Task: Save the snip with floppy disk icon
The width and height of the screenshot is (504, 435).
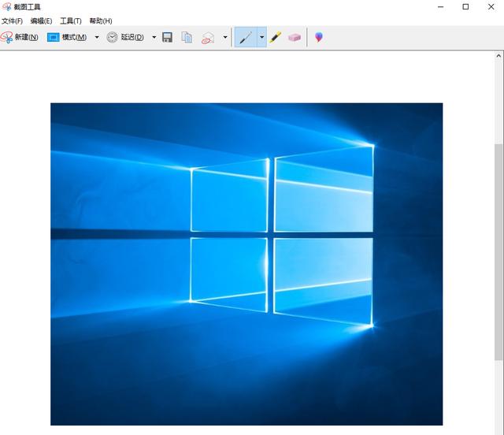Action: pos(167,37)
